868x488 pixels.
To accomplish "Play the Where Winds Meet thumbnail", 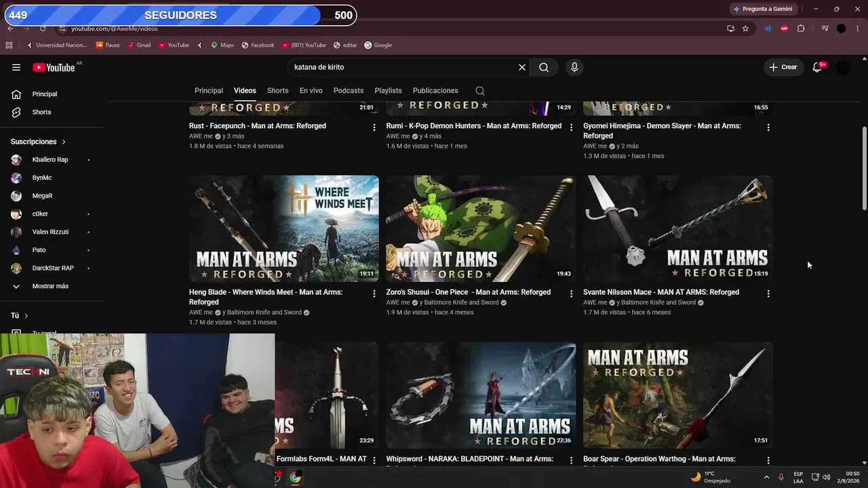I will [x=284, y=228].
